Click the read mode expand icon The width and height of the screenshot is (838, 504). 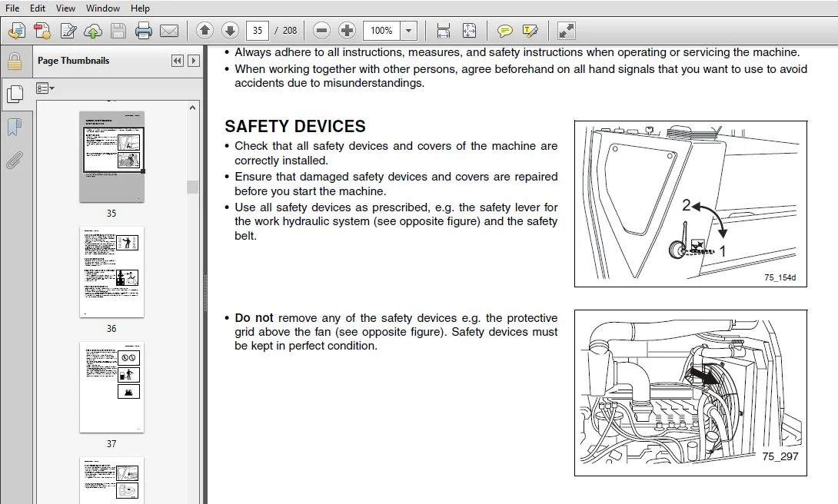click(x=566, y=31)
